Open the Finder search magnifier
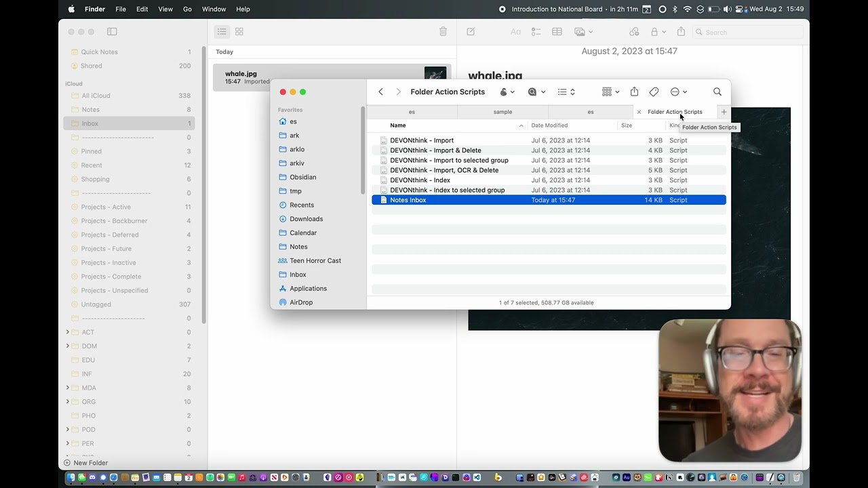This screenshot has width=868, height=488. tap(717, 91)
